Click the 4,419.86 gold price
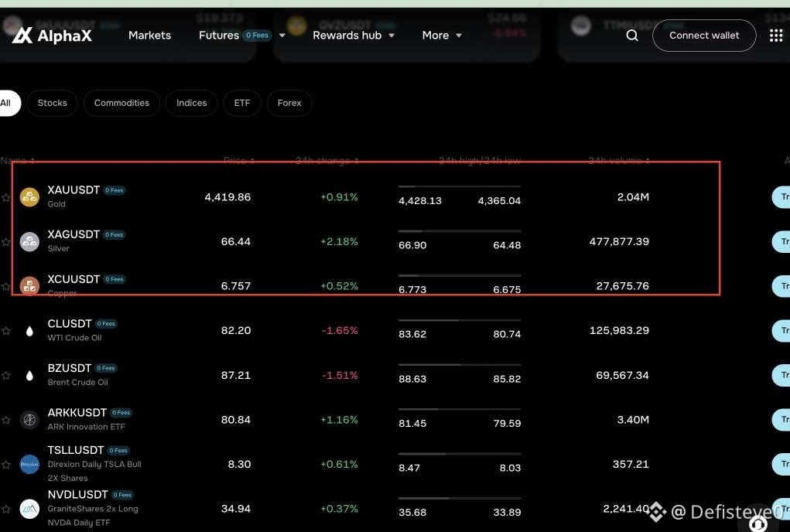 point(227,197)
